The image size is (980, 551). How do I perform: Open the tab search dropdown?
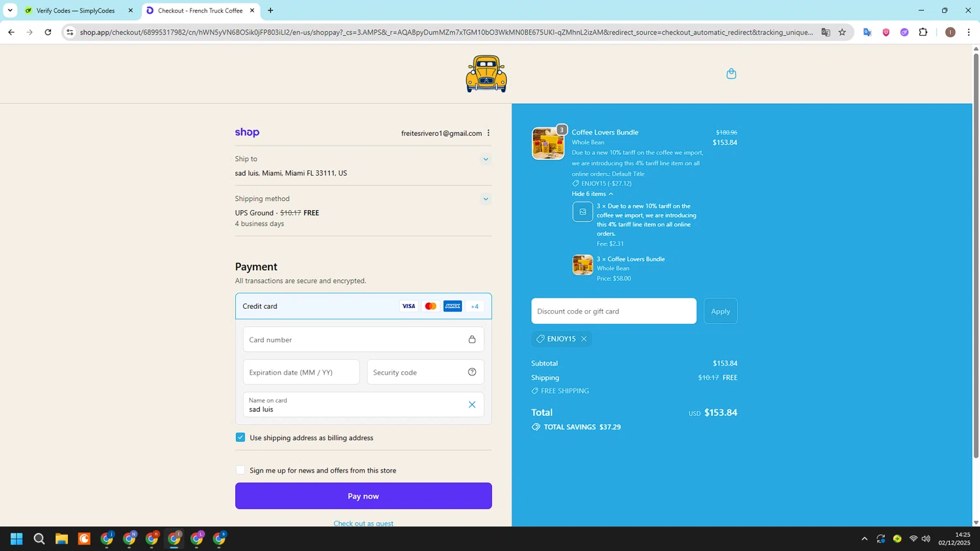pos(10,10)
